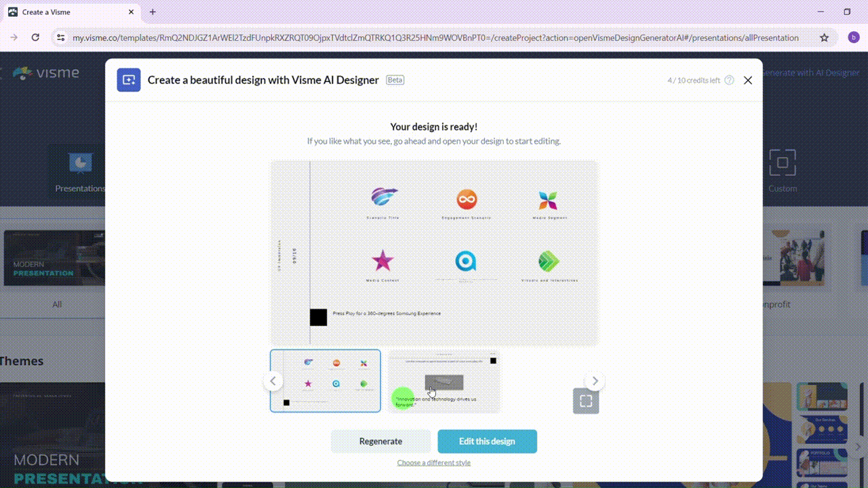Click the green chevron logo in preview
Viewport: 868px width, 488px height.
click(x=549, y=261)
